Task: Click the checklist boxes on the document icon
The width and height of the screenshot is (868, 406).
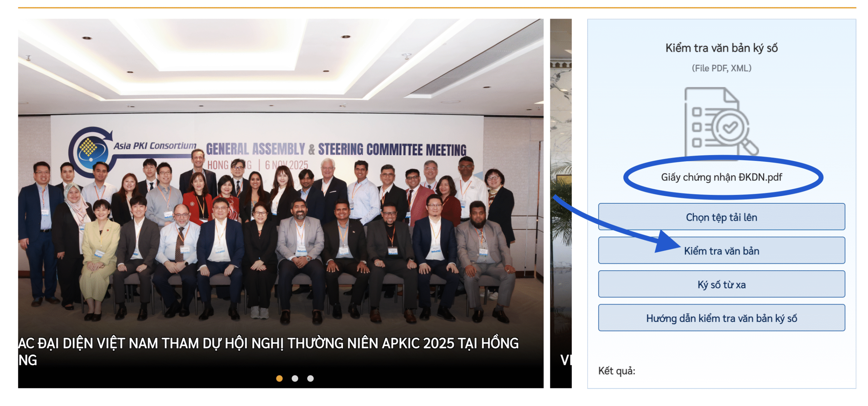Action: (696, 127)
